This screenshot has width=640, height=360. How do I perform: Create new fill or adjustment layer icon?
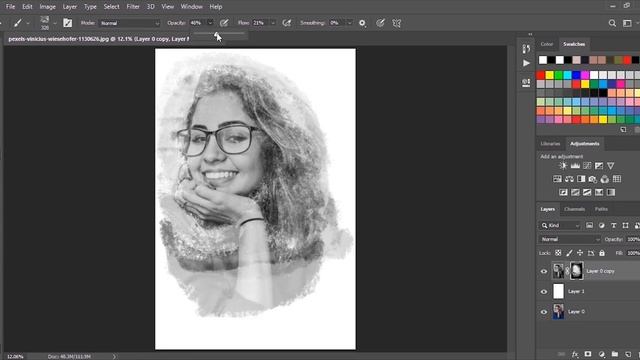coord(601,354)
